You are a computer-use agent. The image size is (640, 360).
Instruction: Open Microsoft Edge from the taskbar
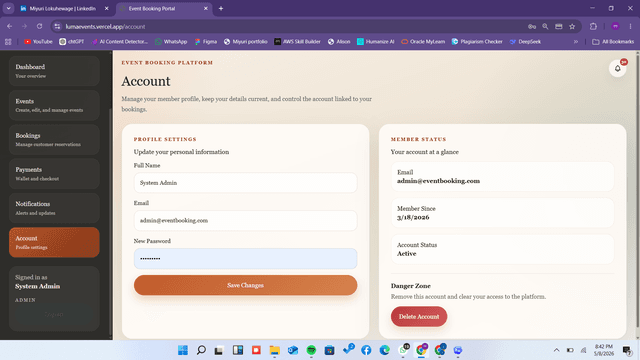[x=384, y=350]
